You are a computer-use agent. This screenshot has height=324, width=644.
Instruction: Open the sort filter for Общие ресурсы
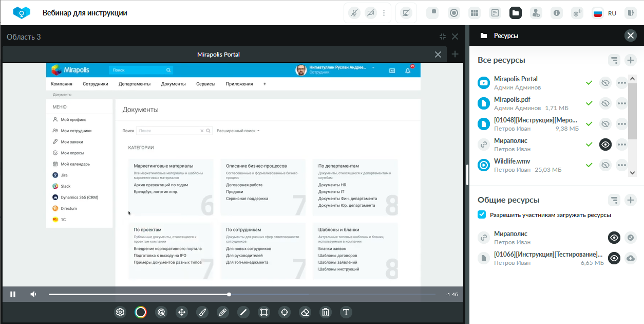614,200
